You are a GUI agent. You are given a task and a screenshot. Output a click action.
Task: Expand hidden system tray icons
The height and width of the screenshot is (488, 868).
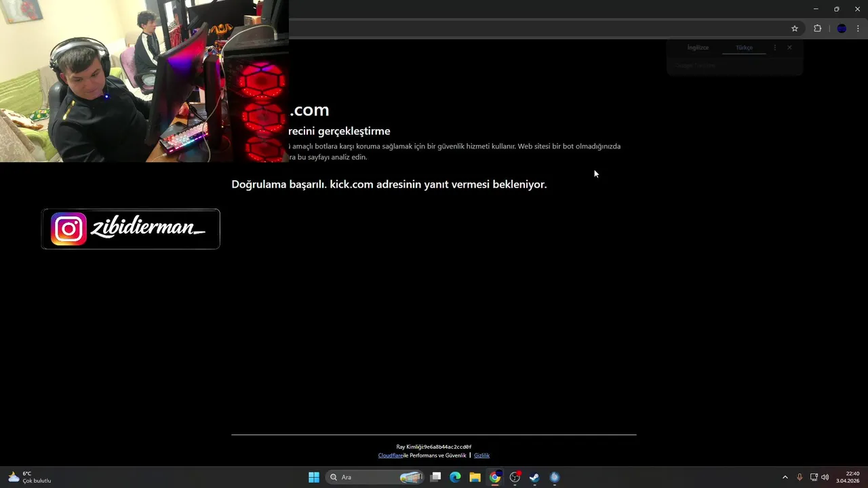785,477
